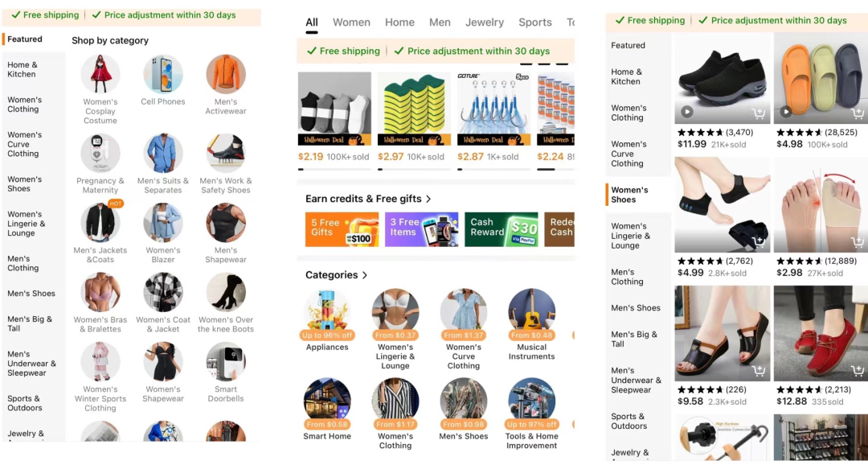The width and height of the screenshot is (868, 465).
Task: Open Women's Cosplay Costume category icon
Action: (x=100, y=74)
